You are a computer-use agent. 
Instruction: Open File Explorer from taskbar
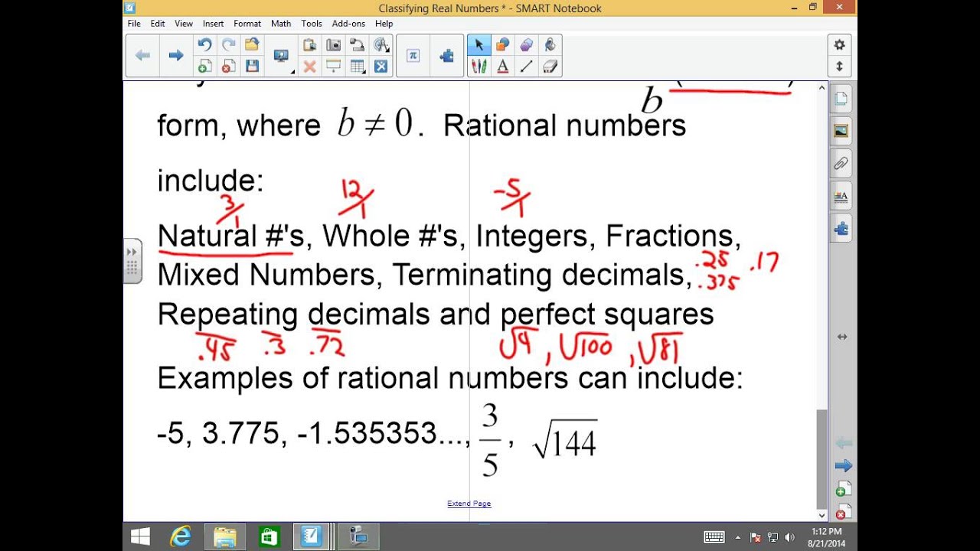click(x=224, y=537)
